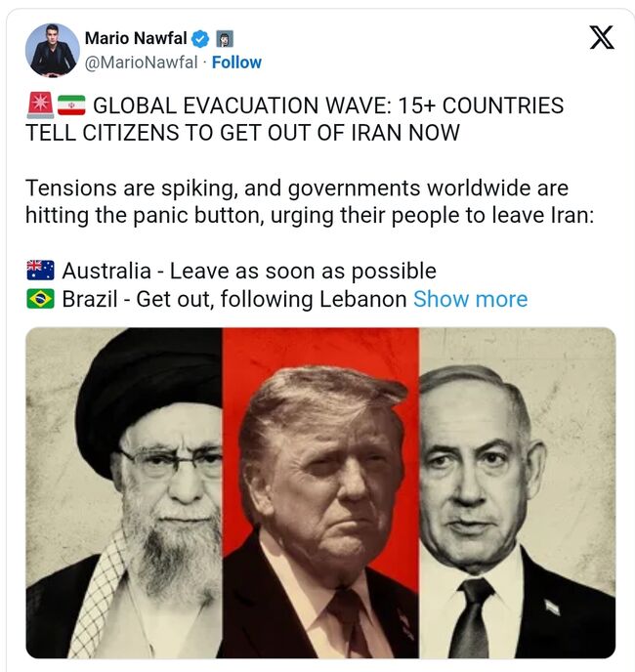This screenshot has height=672, width=635.
Task: Select the 'Brazil - Get out' line
Action: pos(234,299)
